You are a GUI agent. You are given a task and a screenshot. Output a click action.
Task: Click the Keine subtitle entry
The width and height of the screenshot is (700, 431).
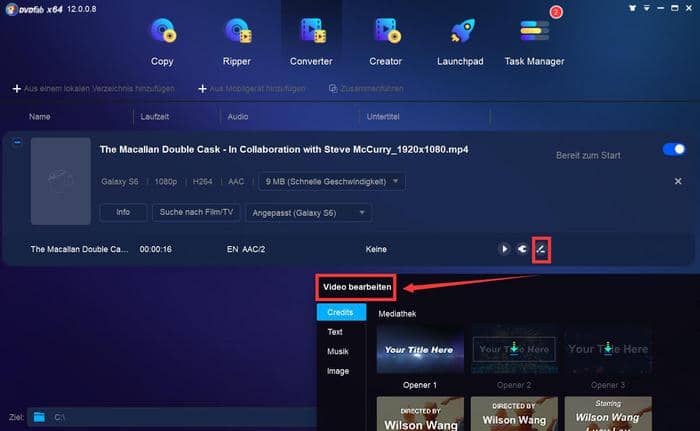pos(376,249)
